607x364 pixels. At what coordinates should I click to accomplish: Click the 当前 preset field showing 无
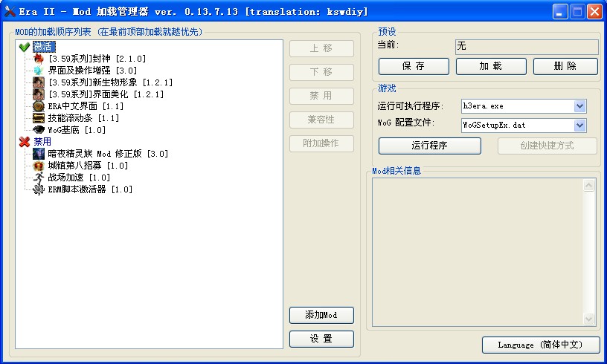[527, 46]
